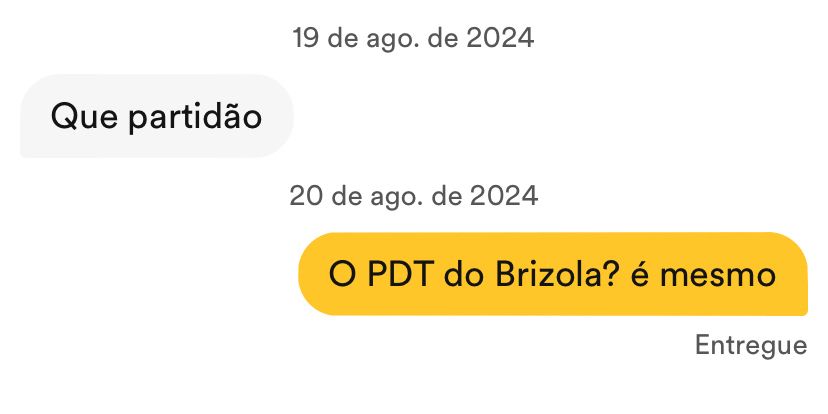Screen dimensions: 828x414
Task: Click the letter "O" starting the sent message
Action: tap(342, 275)
